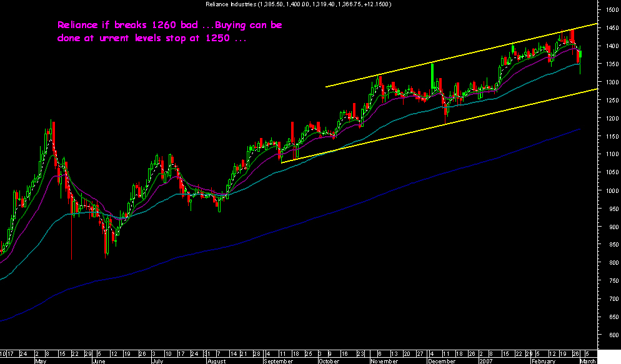The image size is (621, 364).
Task: Click the May label on the time axis
Action: coord(41,361)
